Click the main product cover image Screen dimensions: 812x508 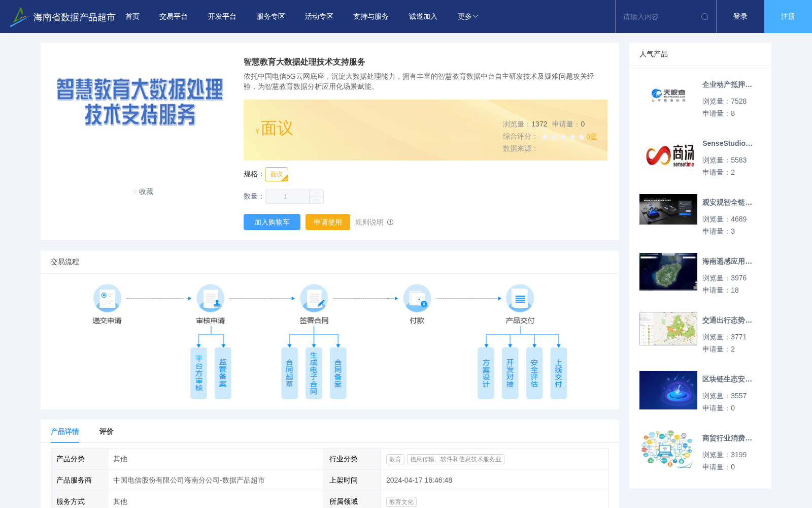140,102
